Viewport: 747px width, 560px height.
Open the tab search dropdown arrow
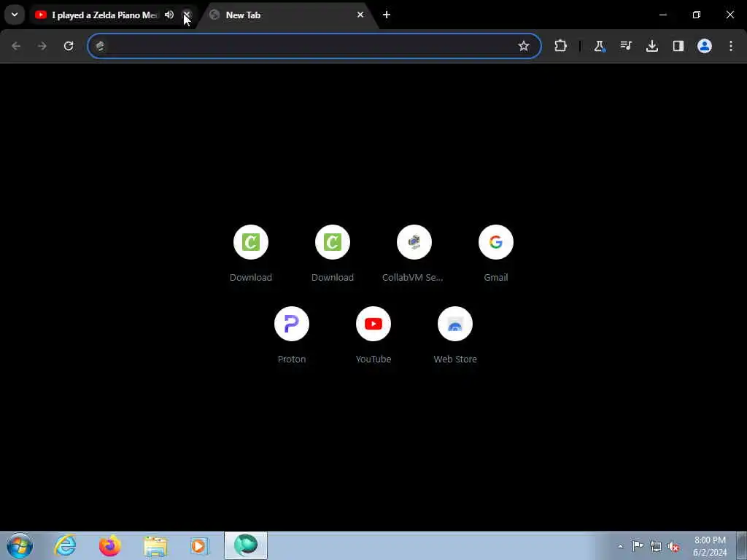pyautogui.click(x=15, y=15)
